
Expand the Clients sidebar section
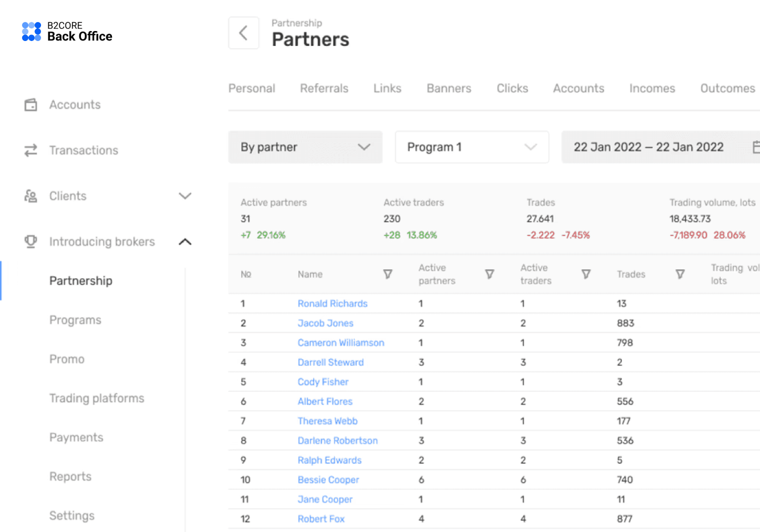click(185, 196)
